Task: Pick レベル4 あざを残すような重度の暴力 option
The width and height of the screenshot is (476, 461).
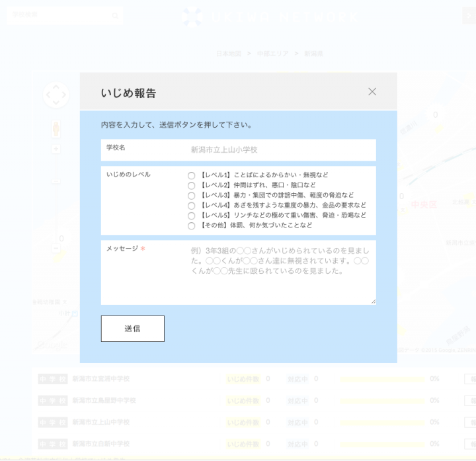Action: click(191, 206)
